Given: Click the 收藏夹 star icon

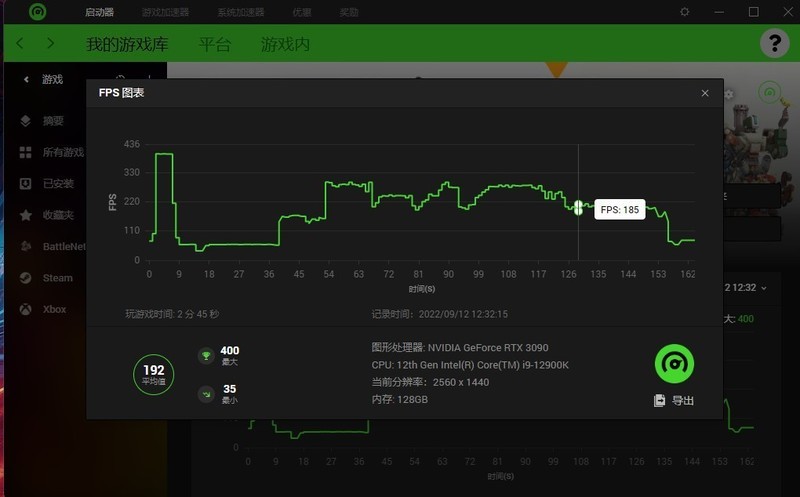Looking at the screenshot, I should pyautogui.click(x=26, y=215).
